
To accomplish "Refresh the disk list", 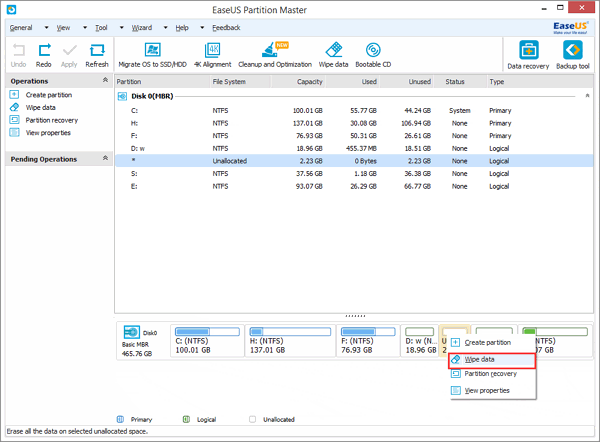I will (x=97, y=55).
